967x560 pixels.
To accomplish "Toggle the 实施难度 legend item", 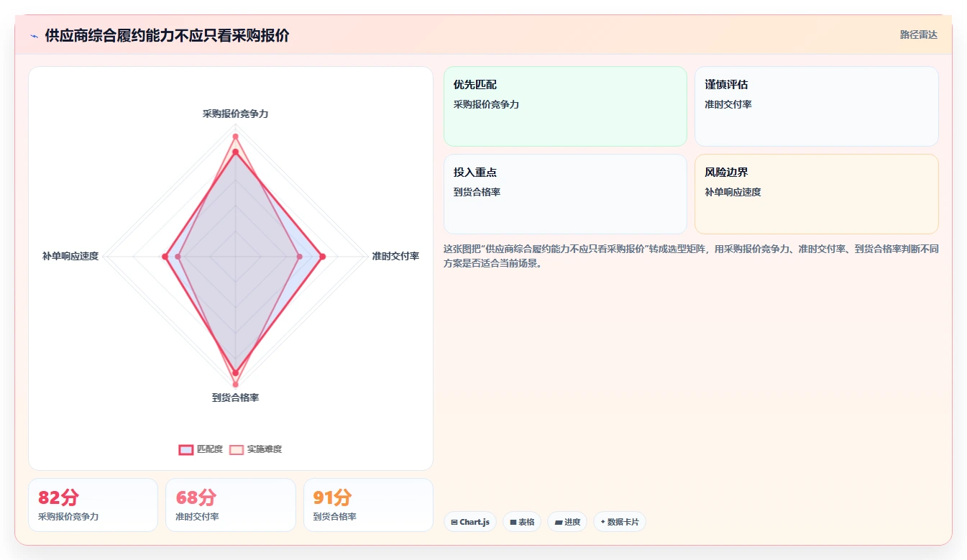I will pos(255,449).
